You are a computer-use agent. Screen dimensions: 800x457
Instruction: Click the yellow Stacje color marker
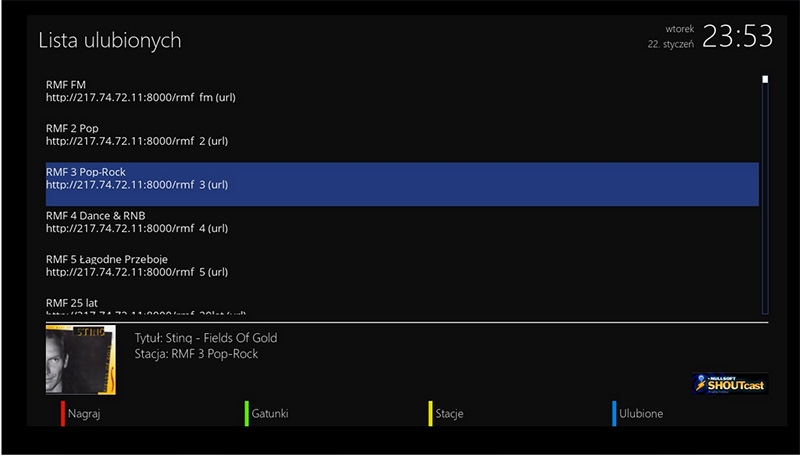pos(430,413)
